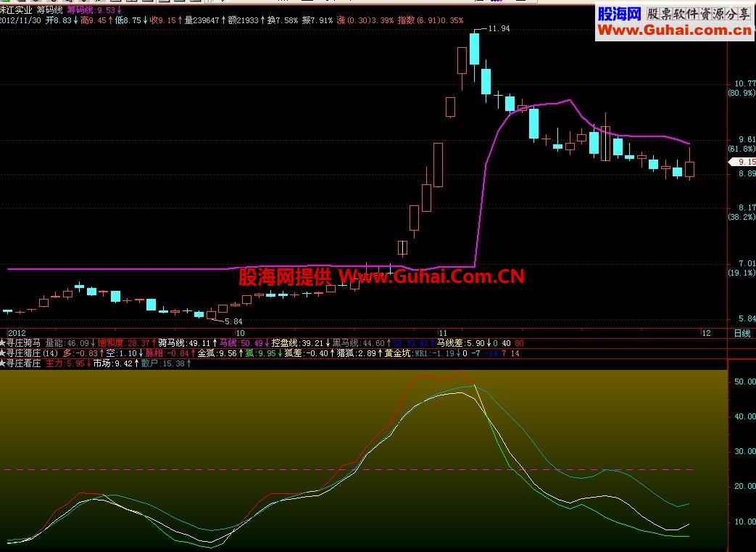This screenshot has height=552, width=756.
Task: Click the magenta 马线:50.49 value
Action: 244,343
